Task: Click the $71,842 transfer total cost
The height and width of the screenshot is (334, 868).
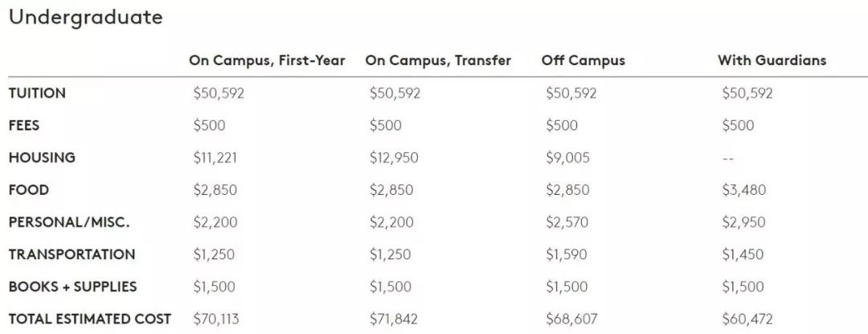Action: pyautogui.click(x=394, y=319)
